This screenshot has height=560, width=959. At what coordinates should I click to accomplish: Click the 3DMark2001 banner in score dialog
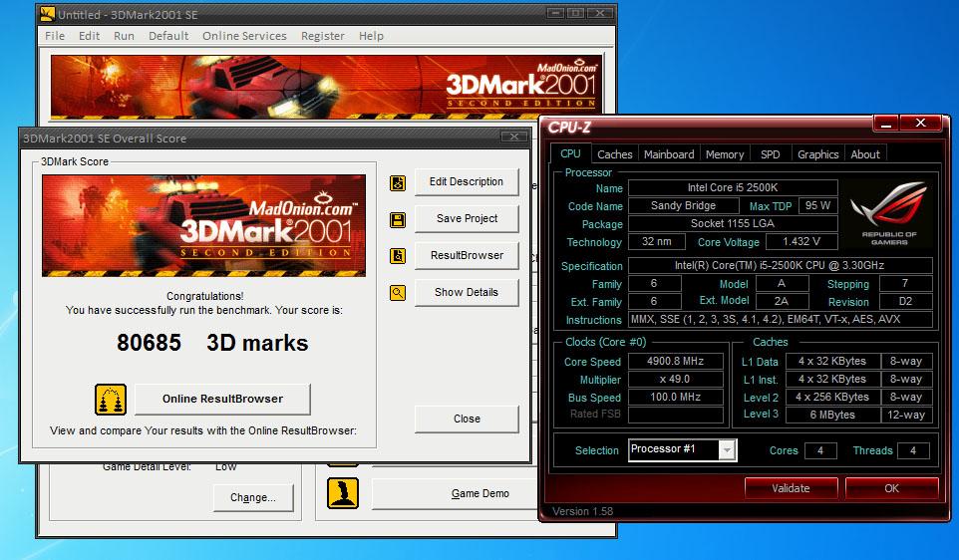(203, 225)
